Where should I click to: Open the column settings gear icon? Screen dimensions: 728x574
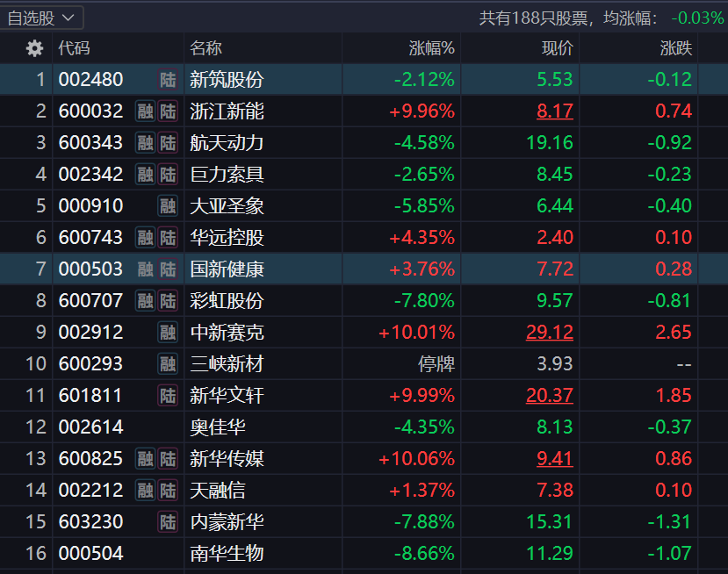(34, 48)
